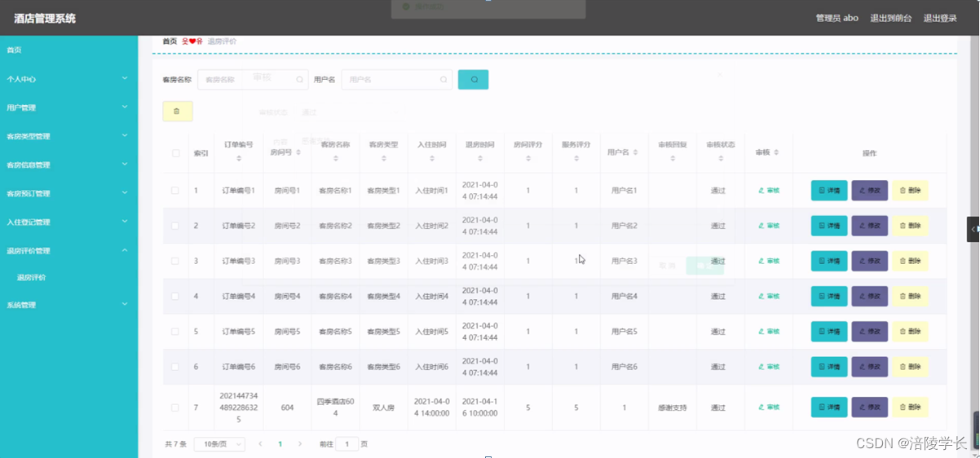The image size is (980, 458).
Task: Open 详情 for 订单编号1 row
Action: click(x=829, y=191)
